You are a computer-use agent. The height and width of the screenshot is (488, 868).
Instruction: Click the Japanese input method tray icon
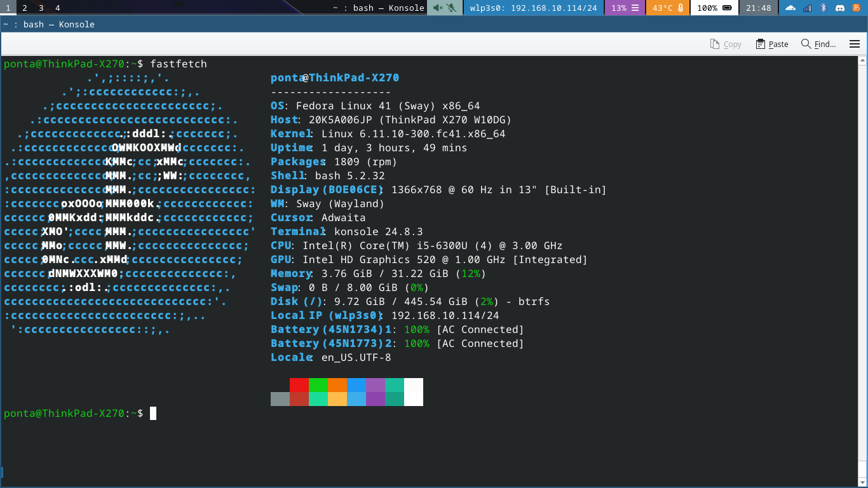(856, 8)
